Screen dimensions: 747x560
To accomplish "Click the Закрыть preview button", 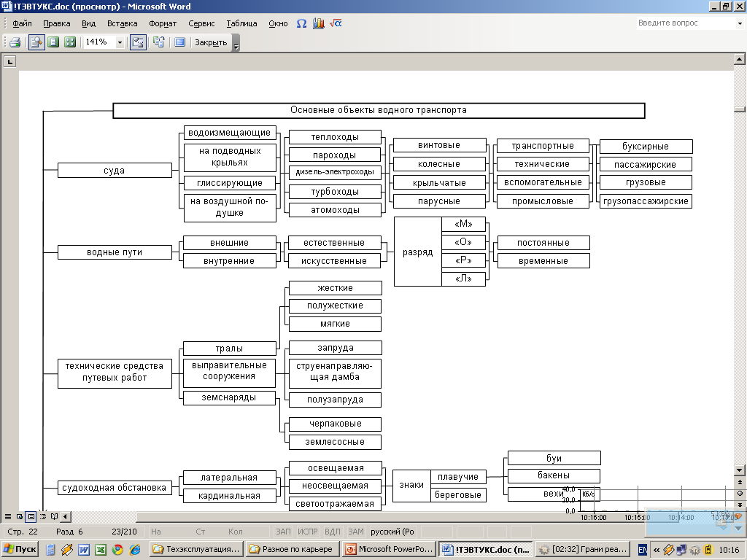I will click(211, 42).
